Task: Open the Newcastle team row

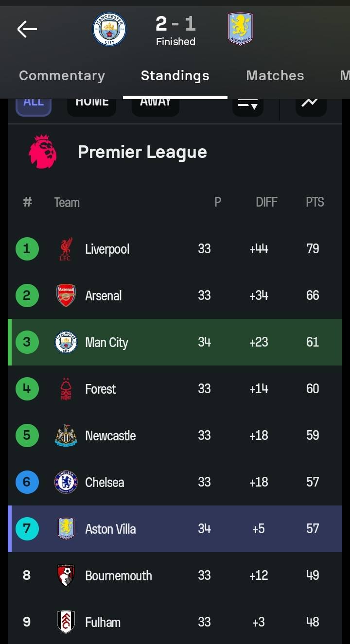Action: click(175, 435)
